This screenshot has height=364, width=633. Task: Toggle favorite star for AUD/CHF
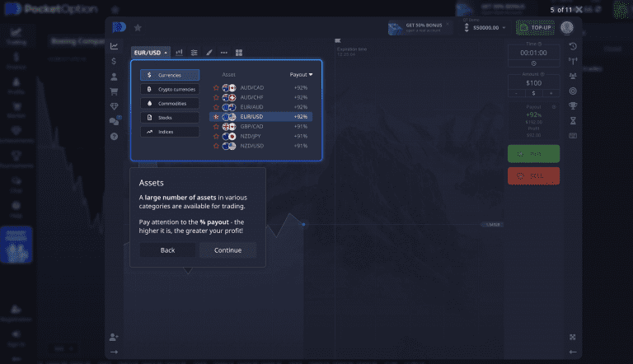216,97
